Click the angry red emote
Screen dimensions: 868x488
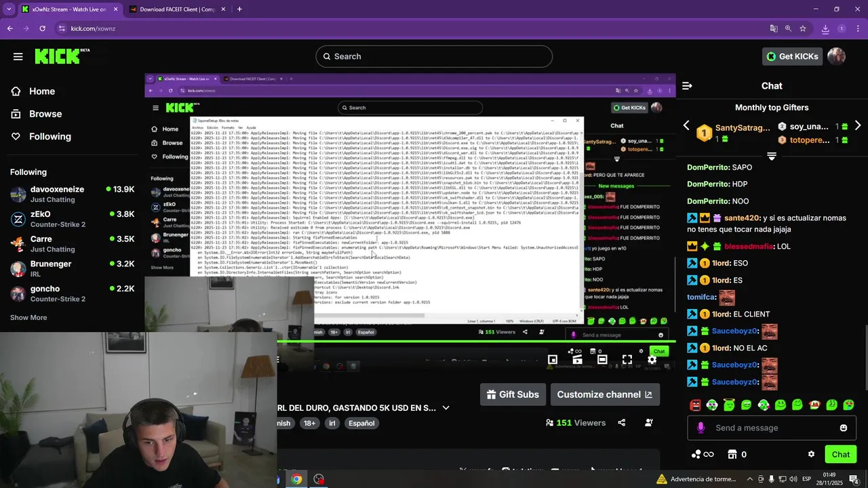695,405
